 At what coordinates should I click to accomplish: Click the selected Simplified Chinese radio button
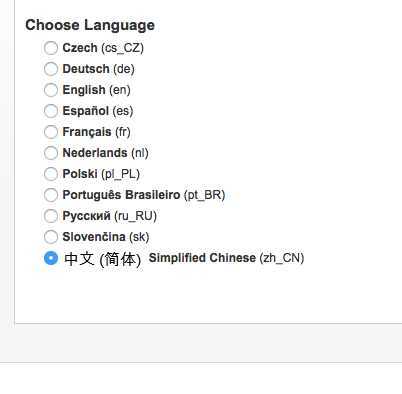(x=51, y=258)
